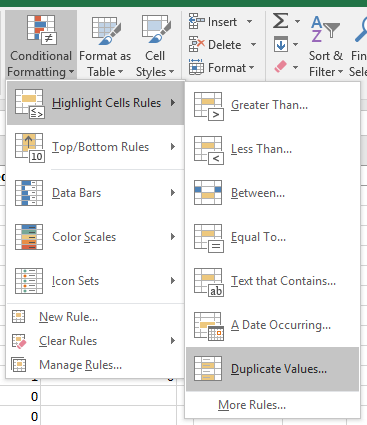Click the Date Occurring calendar icon

point(209,326)
